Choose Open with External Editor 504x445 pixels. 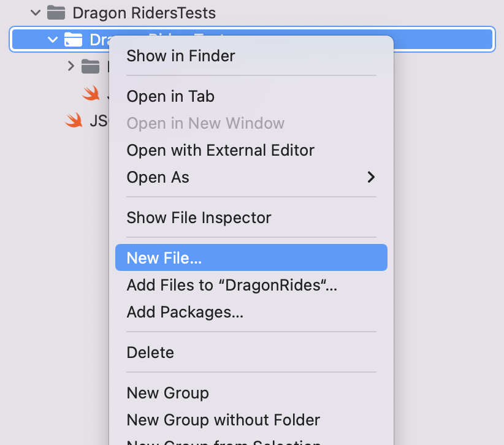[221, 150]
